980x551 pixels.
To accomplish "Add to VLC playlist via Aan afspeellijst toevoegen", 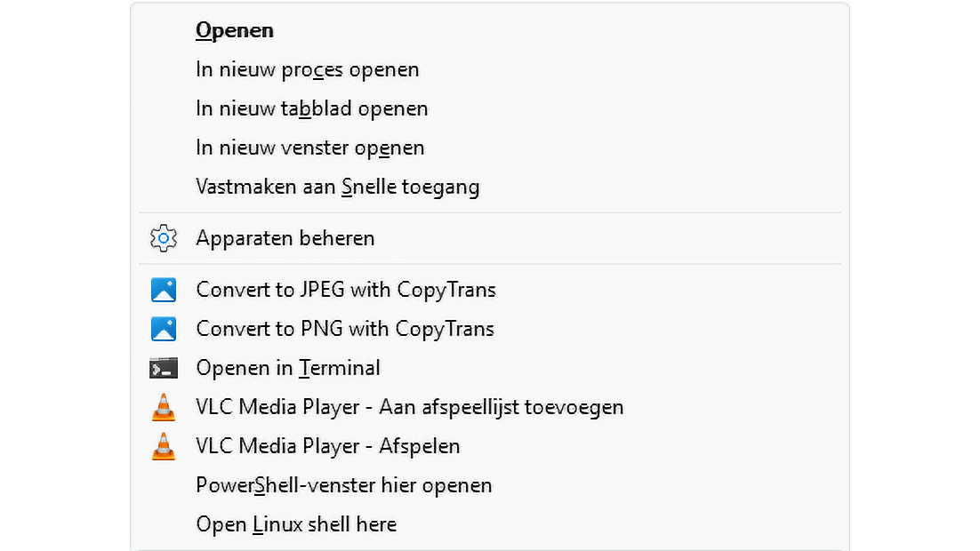I will (x=409, y=407).
